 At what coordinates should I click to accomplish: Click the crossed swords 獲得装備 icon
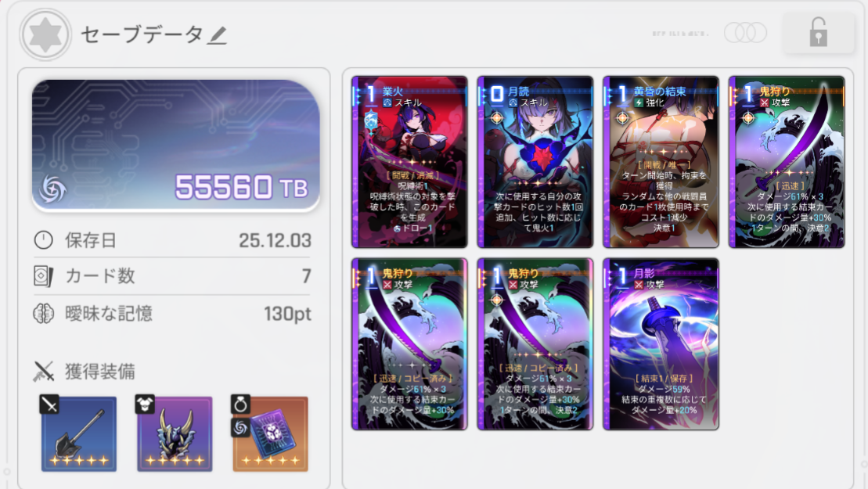click(44, 371)
